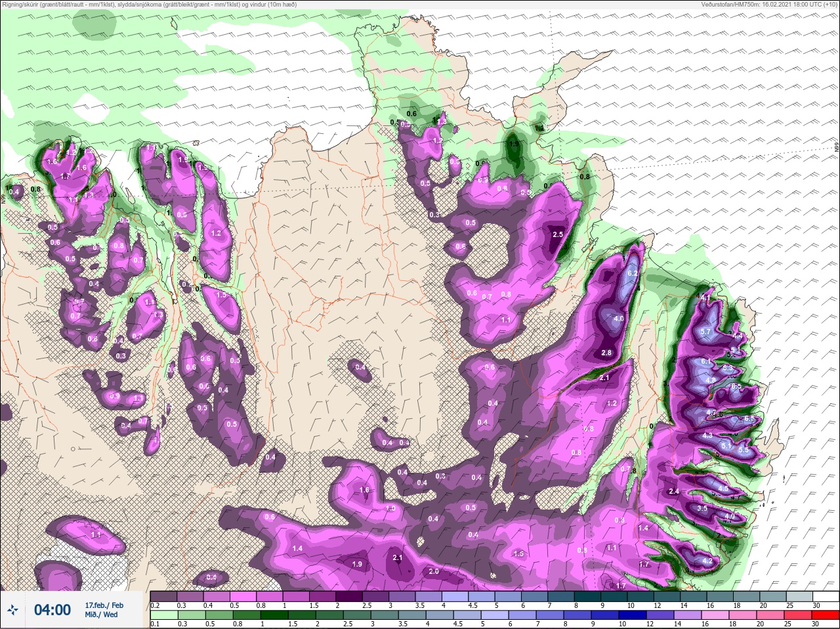The height and width of the screenshot is (629, 840).
Task: Click the 1.9 precipitation value on the south coast
Action: pos(357,564)
